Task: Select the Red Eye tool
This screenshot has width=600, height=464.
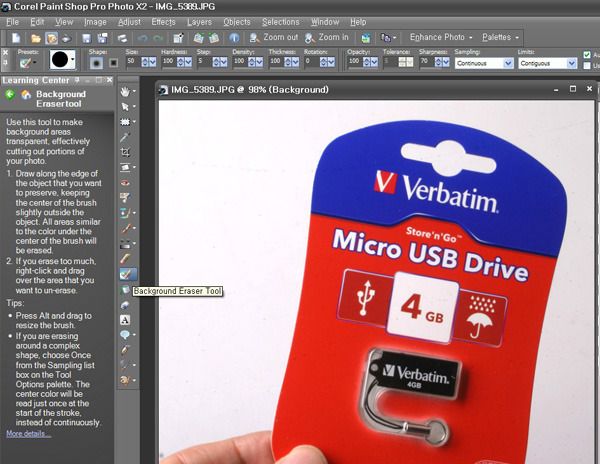Action: (x=126, y=182)
